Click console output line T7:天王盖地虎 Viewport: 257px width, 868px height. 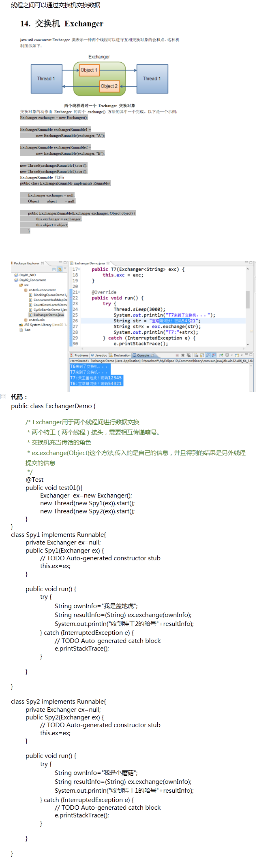(x=96, y=378)
